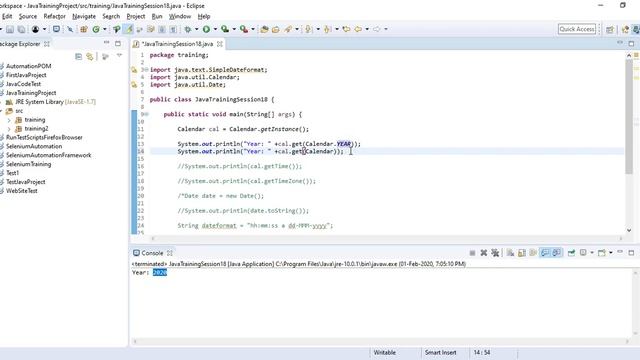Click the Previous Annotation icon
Screen dimensions: 640x360
tap(327, 29)
